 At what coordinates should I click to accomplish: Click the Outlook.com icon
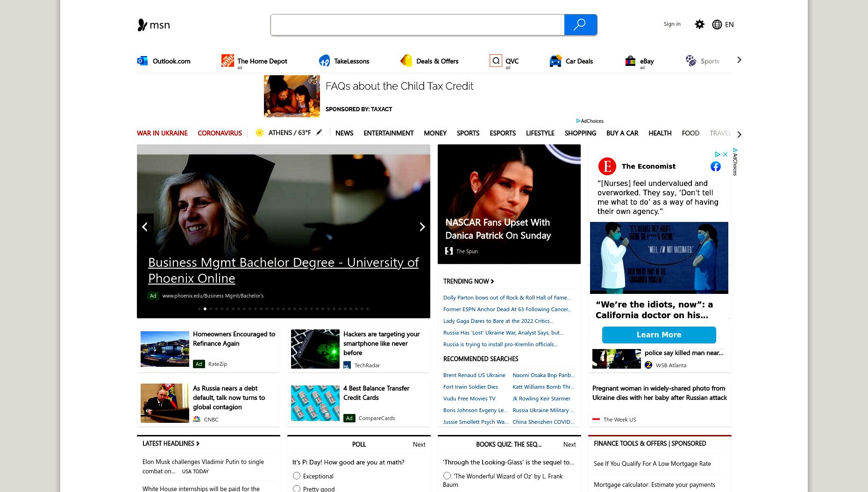click(x=142, y=61)
